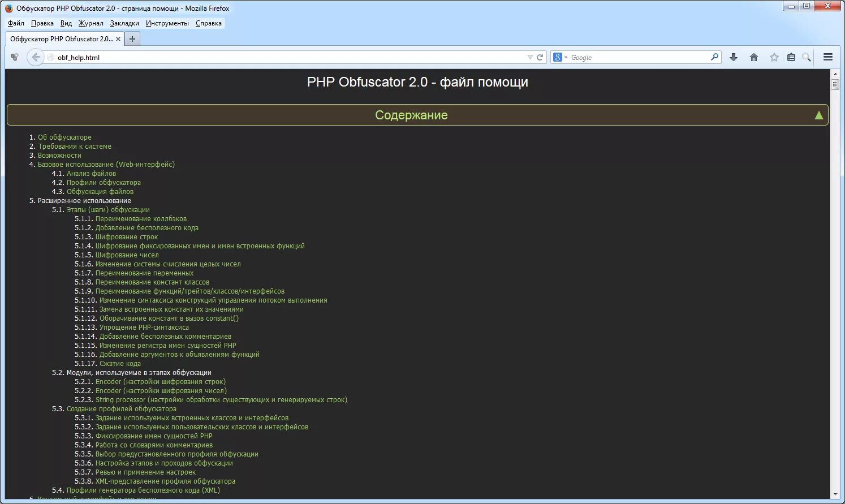This screenshot has height=504, width=845.
Task: Open link 4.3 Обфускация файлов
Action: [100, 192]
